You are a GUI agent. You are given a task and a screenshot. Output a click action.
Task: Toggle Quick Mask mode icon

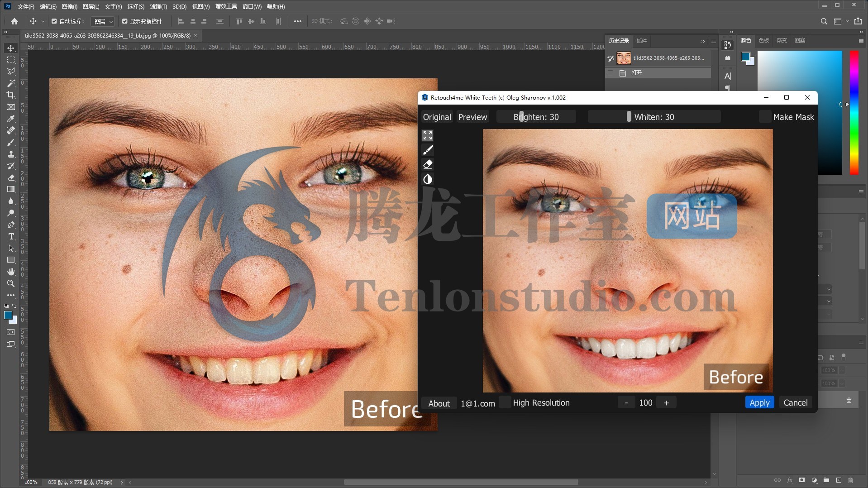point(11,332)
